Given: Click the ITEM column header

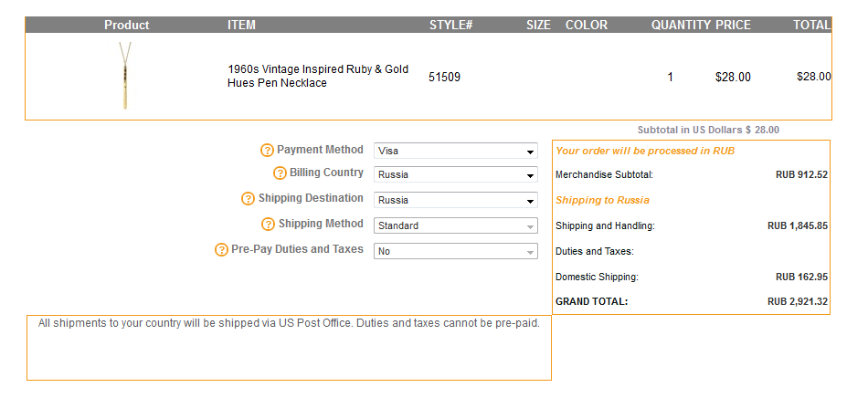Looking at the screenshot, I should pyautogui.click(x=241, y=25).
